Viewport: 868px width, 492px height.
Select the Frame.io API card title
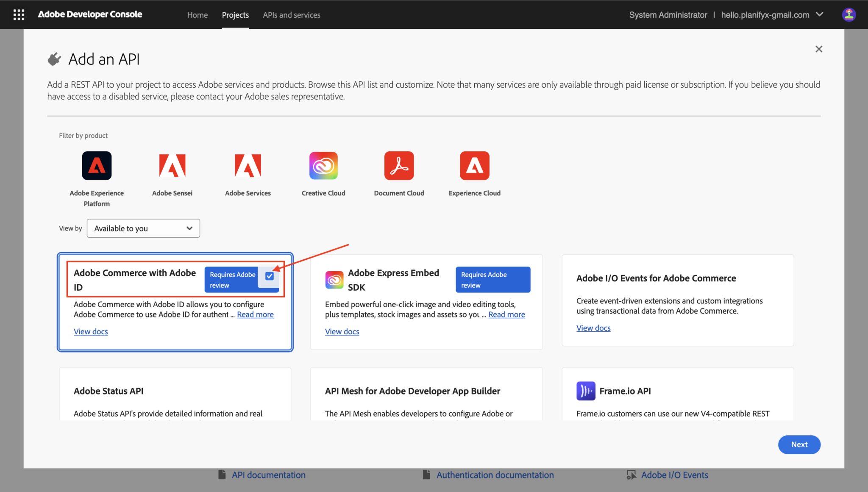point(625,391)
